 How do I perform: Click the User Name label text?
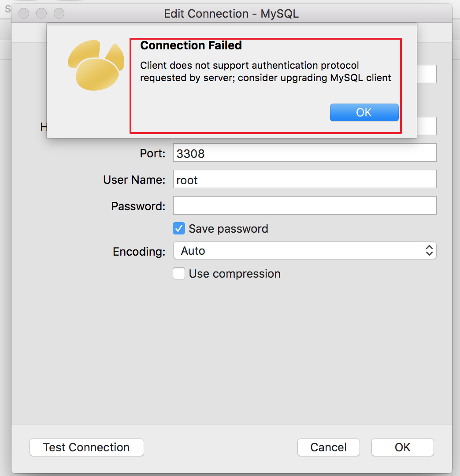pyautogui.click(x=134, y=180)
